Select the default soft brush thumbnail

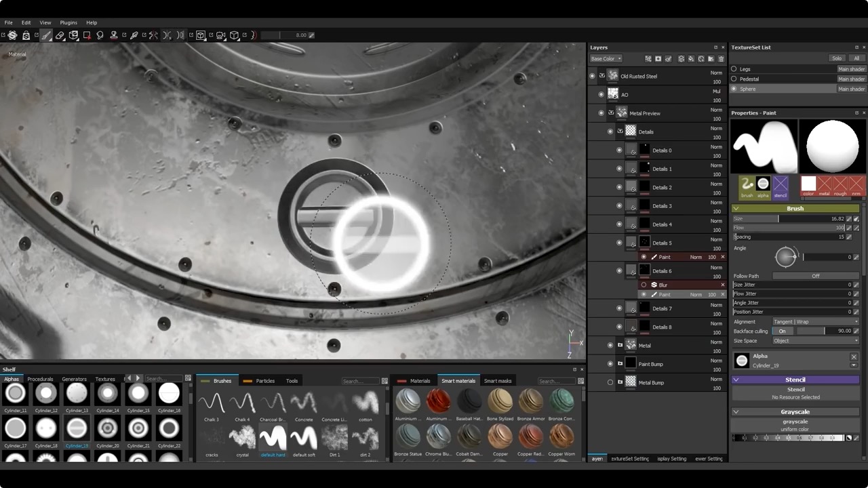(x=304, y=437)
